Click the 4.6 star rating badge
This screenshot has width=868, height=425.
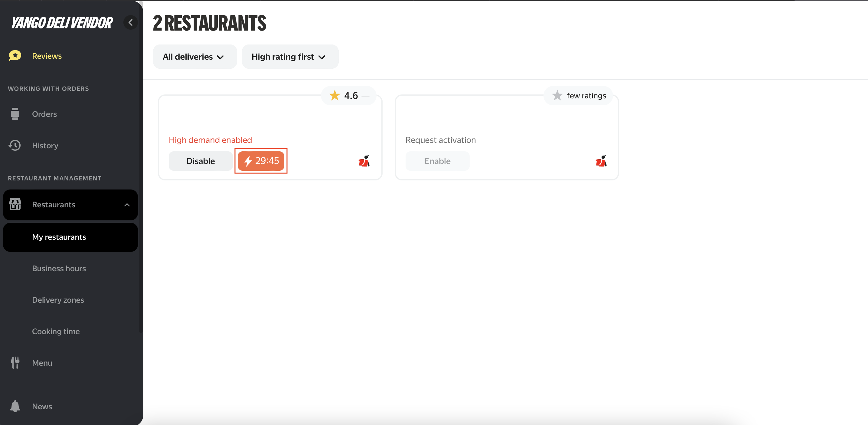pos(348,96)
